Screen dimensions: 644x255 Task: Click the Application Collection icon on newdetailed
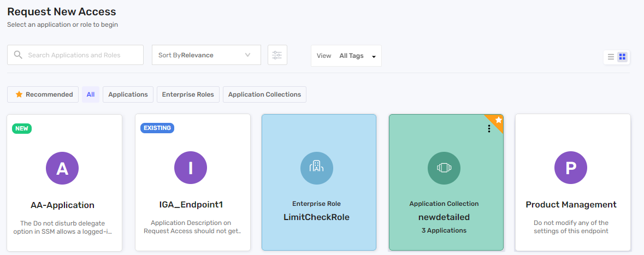pos(444,168)
